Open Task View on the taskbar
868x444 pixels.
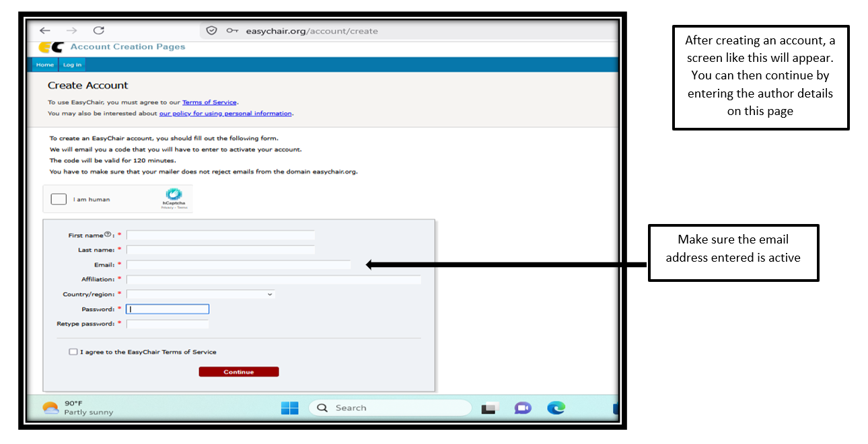point(489,408)
